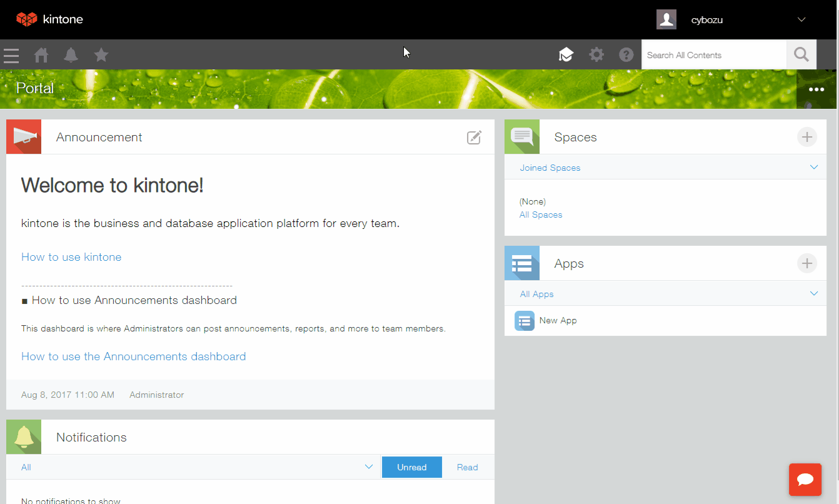Open the bookmarks star icon
Viewport: 839px width, 504px height.
(x=101, y=55)
